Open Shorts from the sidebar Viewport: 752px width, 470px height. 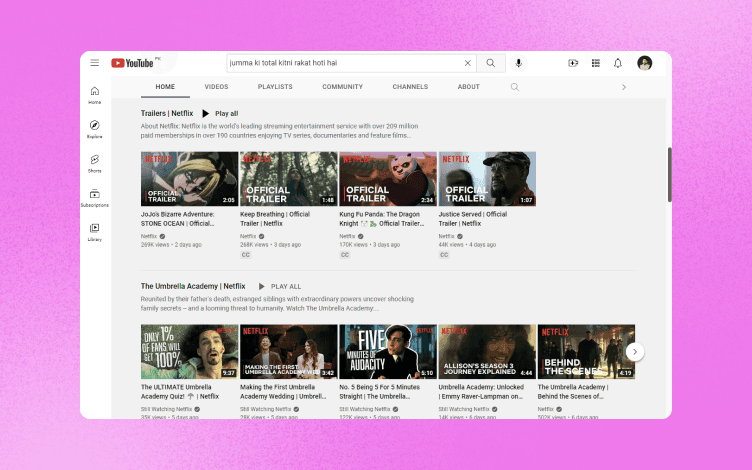point(94,163)
